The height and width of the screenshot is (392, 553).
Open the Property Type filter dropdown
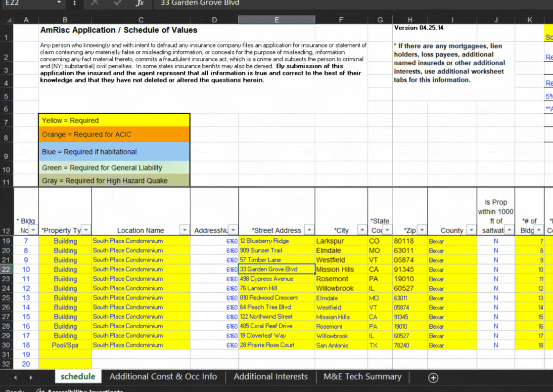coord(86,230)
